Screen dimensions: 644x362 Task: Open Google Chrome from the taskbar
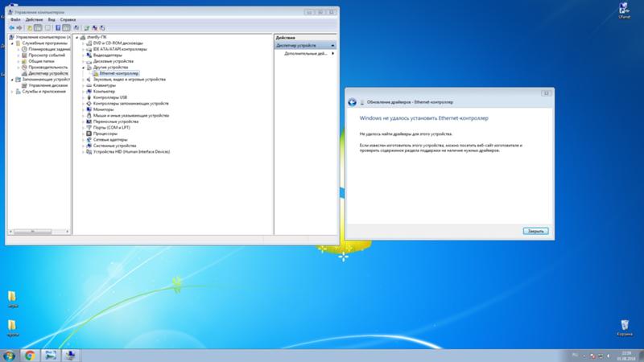[29, 355]
